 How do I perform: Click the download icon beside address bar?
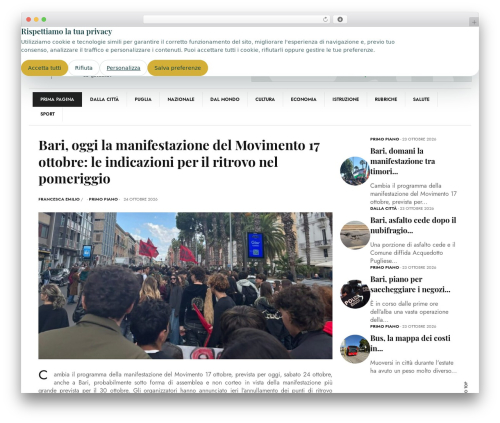pyautogui.click(x=340, y=19)
